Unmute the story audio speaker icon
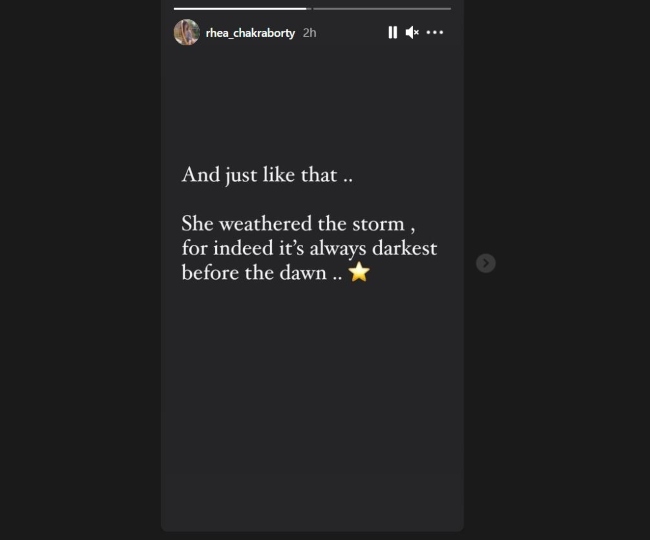This screenshot has width=650, height=540. pyautogui.click(x=412, y=32)
